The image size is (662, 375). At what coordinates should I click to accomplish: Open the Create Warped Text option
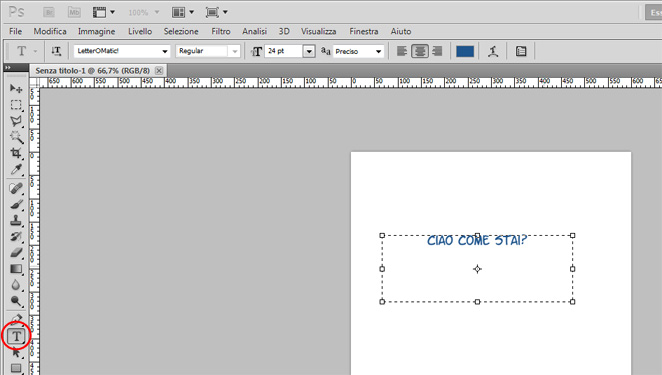pyautogui.click(x=493, y=52)
